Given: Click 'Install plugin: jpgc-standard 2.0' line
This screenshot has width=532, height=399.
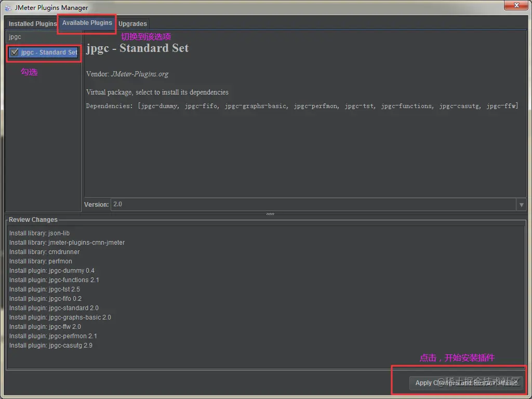Looking at the screenshot, I should pyautogui.click(x=54, y=308).
